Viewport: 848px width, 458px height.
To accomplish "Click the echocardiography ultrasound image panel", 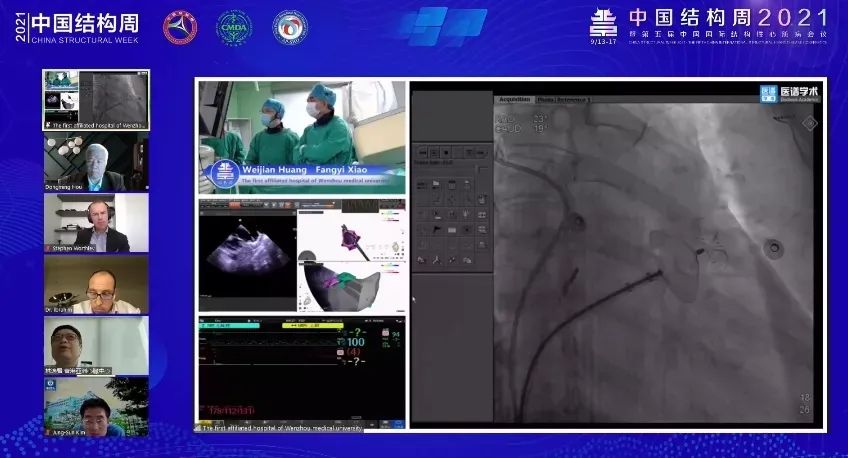I will coord(245,252).
